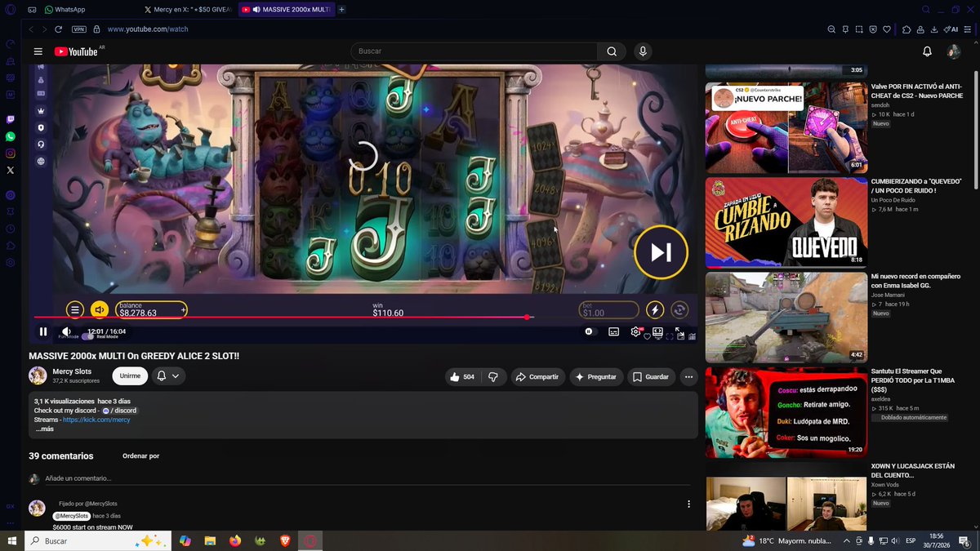Go to YouTube home via the logo
Screen dimensions: 980x551
pyautogui.click(x=76, y=51)
